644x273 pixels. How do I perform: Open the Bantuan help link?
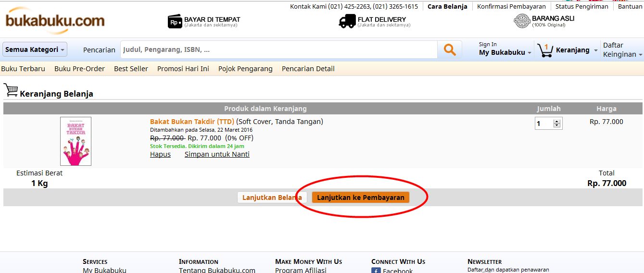(x=630, y=6)
